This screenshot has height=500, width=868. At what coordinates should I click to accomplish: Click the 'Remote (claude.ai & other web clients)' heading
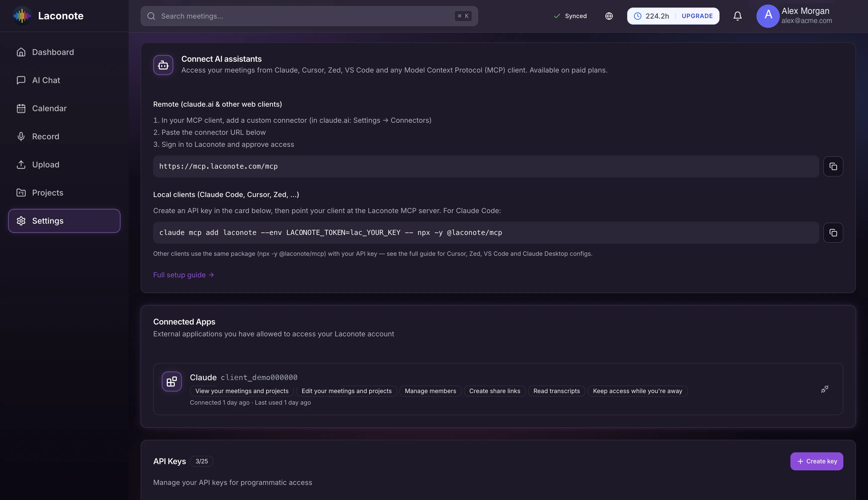point(218,104)
